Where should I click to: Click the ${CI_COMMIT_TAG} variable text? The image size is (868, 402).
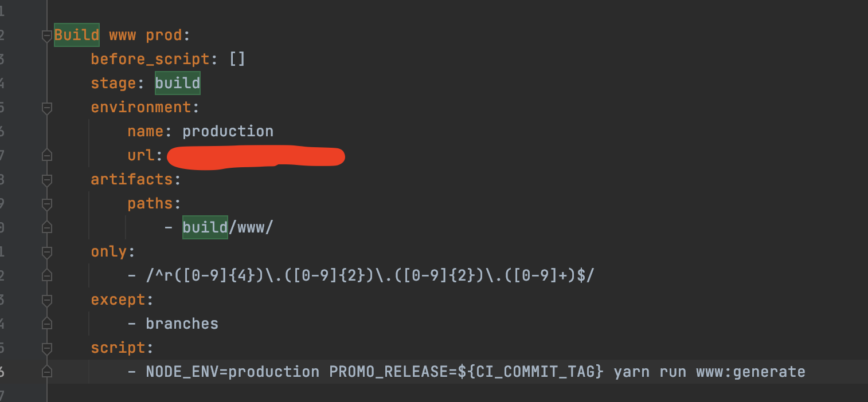point(531,372)
